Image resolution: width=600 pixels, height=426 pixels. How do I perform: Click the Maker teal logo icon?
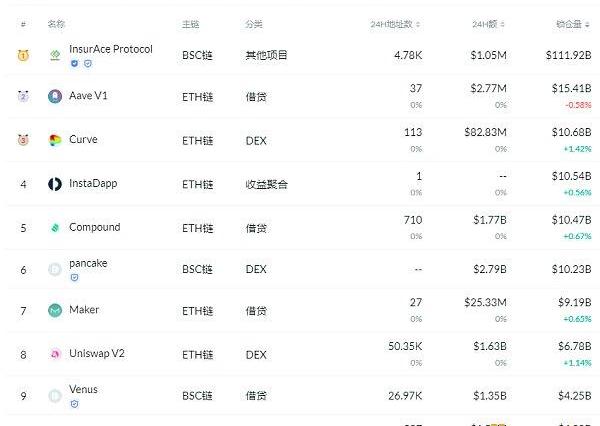(x=55, y=310)
